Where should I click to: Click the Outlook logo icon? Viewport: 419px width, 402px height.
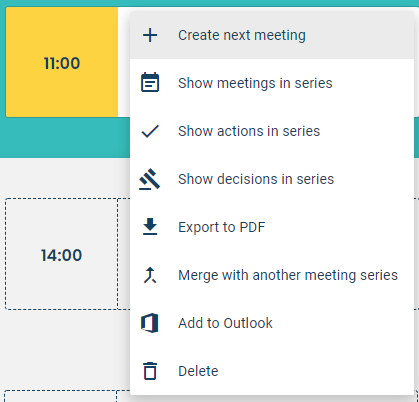click(150, 323)
